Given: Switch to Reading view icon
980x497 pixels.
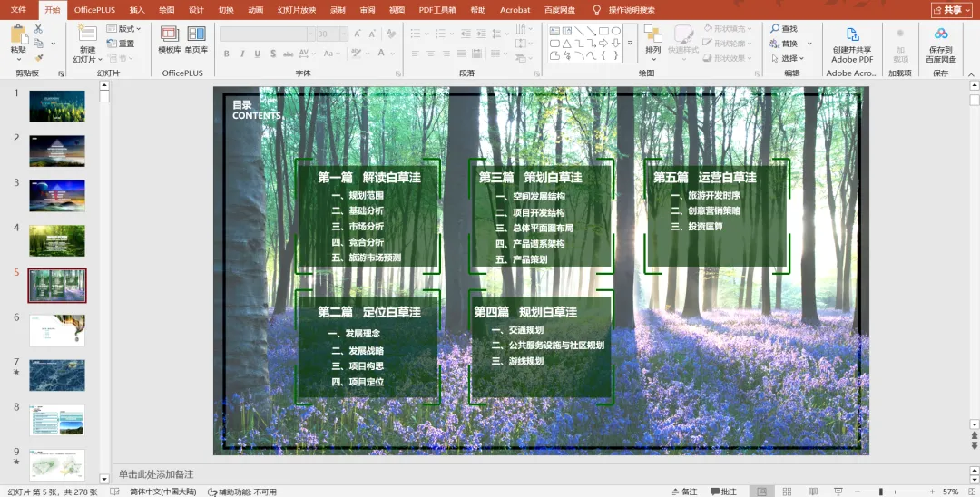Looking at the screenshot, I should click(812, 492).
